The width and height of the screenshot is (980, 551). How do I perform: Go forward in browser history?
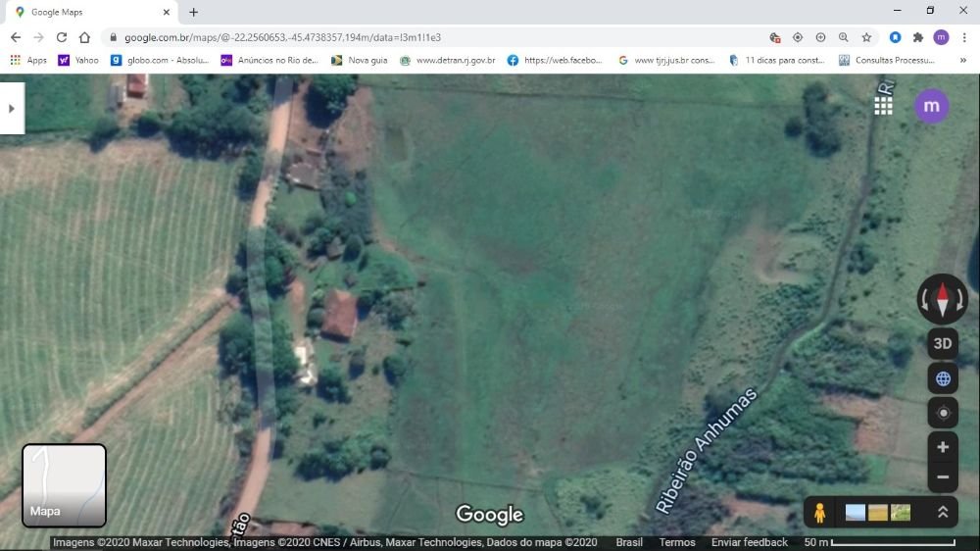(x=39, y=37)
